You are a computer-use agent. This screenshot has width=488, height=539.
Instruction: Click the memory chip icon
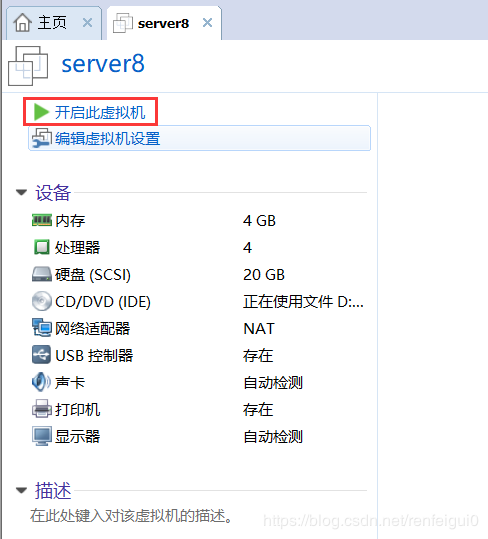pos(42,220)
